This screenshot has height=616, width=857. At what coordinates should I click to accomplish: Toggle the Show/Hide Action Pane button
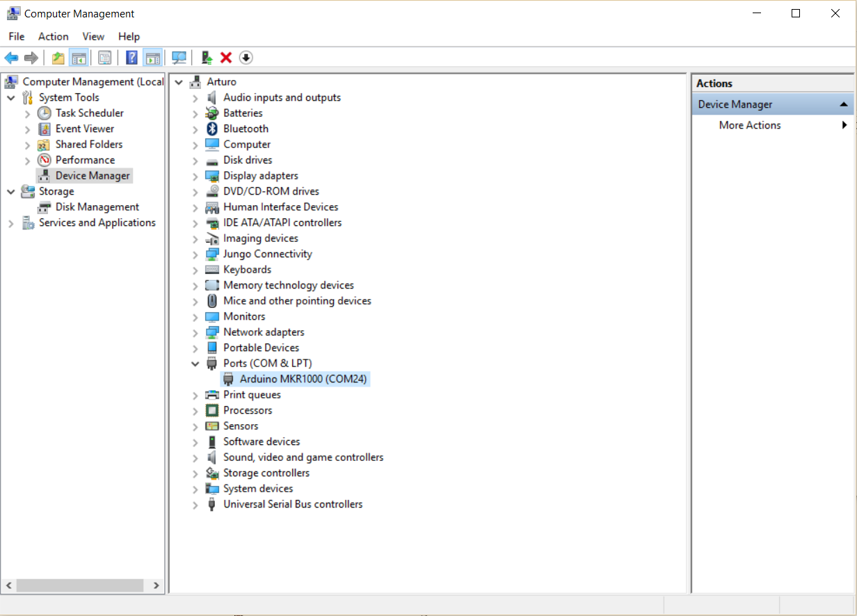152,58
